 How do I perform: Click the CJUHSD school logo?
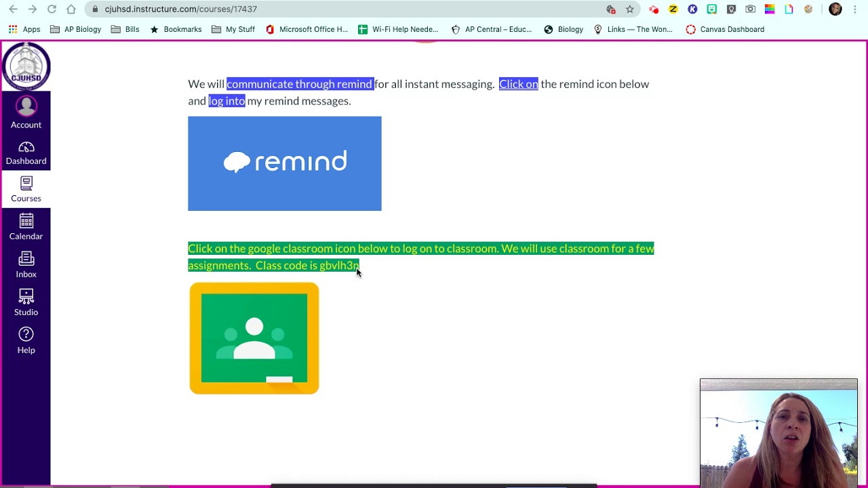(26, 66)
